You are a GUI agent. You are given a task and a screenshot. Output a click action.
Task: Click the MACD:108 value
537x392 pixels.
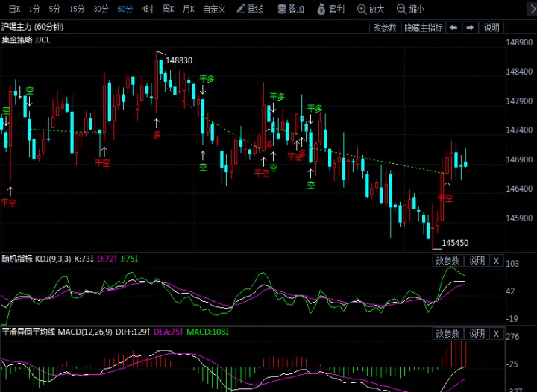pyautogui.click(x=208, y=332)
